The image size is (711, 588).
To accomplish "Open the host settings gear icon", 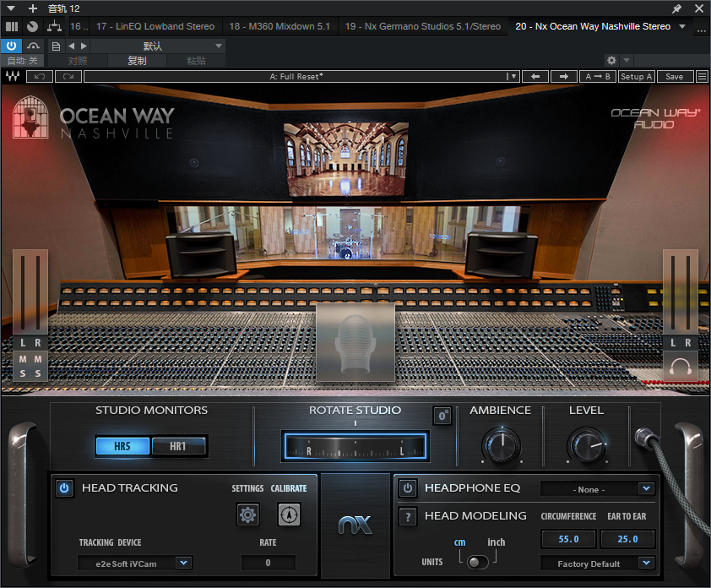I will (611, 60).
